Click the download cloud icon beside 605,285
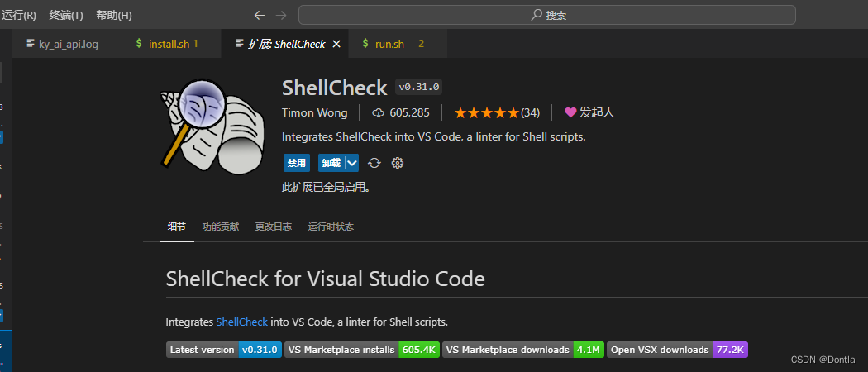 click(378, 113)
